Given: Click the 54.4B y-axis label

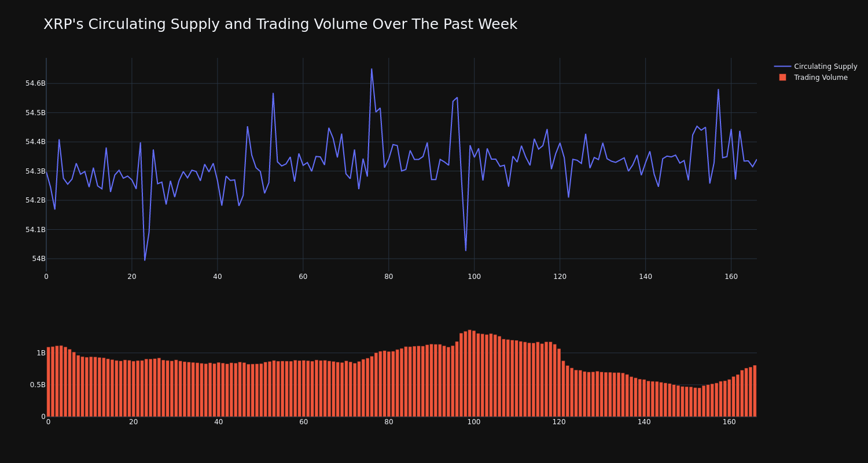Looking at the screenshot, I should coord(35,142).
